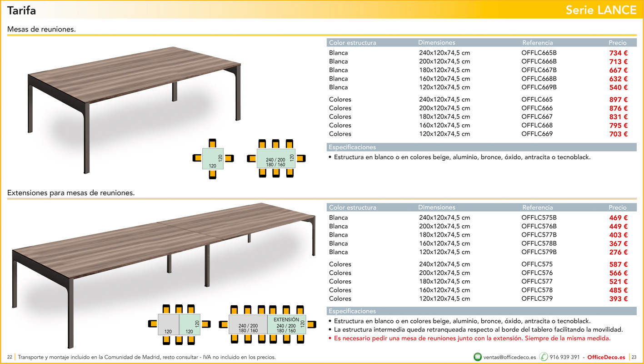
Task: Click price 713 €
Action: 619,61
